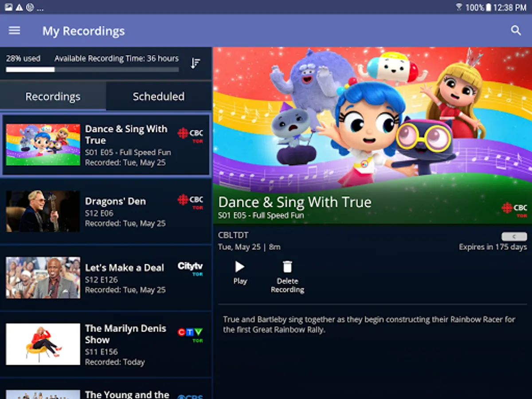532x399 pixels.
Task: Tap the battery icon in status bar
Action: [489, 7]
